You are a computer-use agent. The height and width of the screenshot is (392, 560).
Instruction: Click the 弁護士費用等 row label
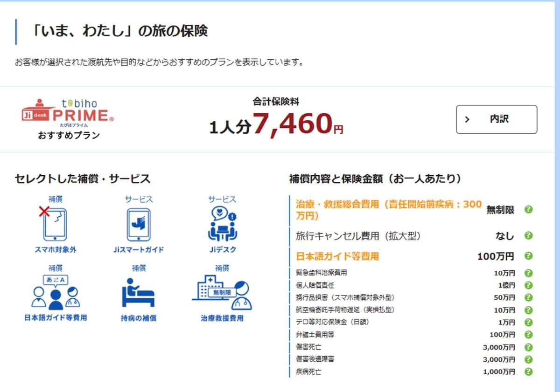pos(315,335)
